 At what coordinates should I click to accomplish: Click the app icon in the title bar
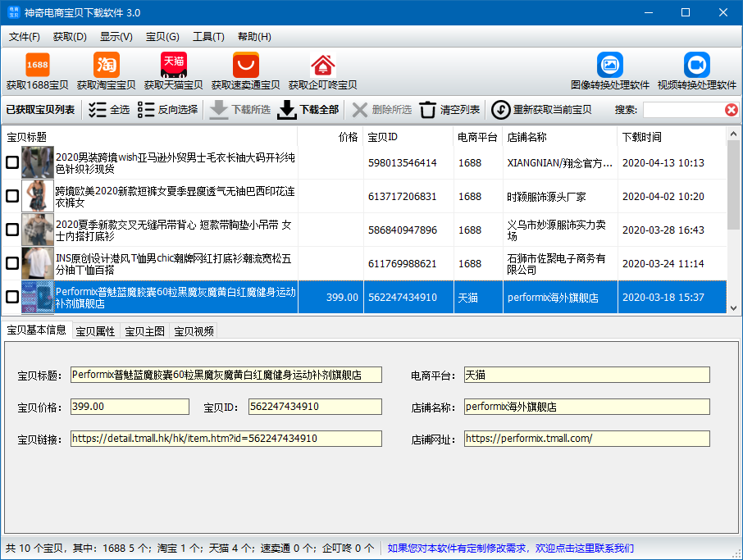tap(13, 12)
